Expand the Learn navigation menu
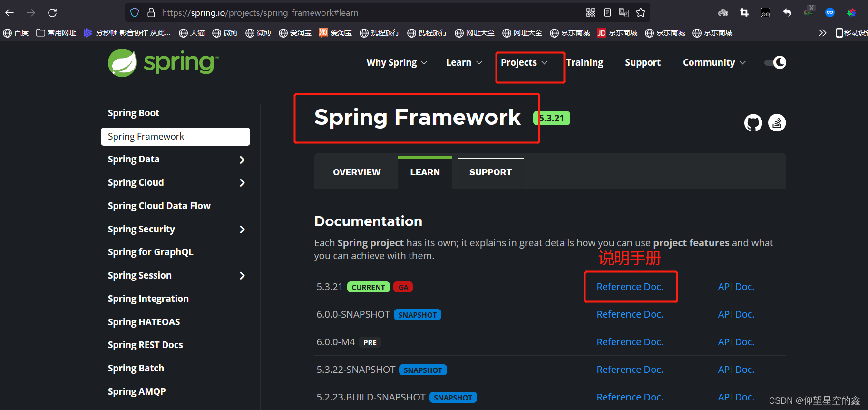 click(x=464, y=62)
